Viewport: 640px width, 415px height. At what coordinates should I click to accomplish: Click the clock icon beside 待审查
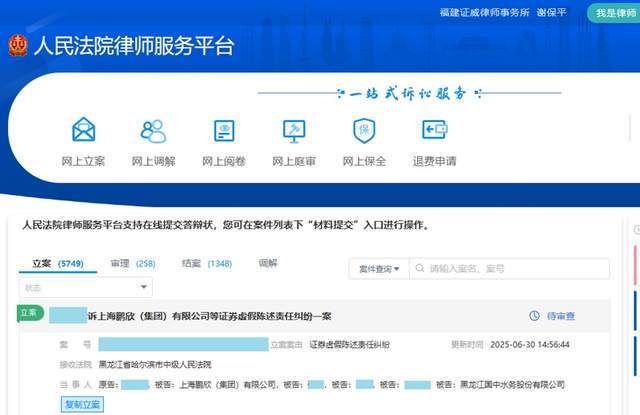click(534, 316)
